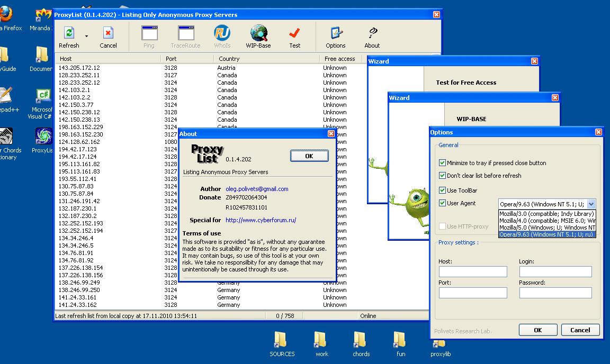Screen dimensions: 610x364
Task: Click the proxy Host input field
Action: click(473, 271)
